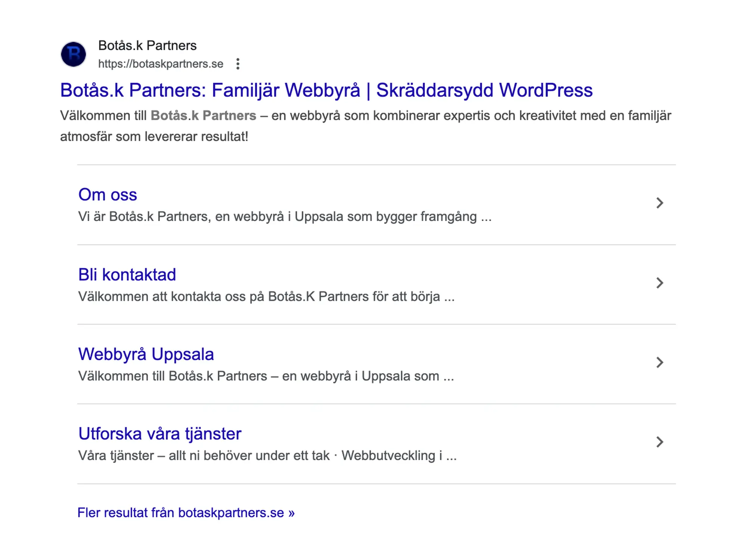Open the main Botås.k Partners result title
This screenshot has height=560, width=747.
(326, 90)
